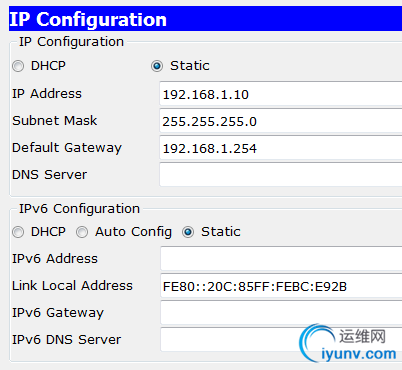Select the Static radio button under IPv6 Configuration

click(188, 232)
